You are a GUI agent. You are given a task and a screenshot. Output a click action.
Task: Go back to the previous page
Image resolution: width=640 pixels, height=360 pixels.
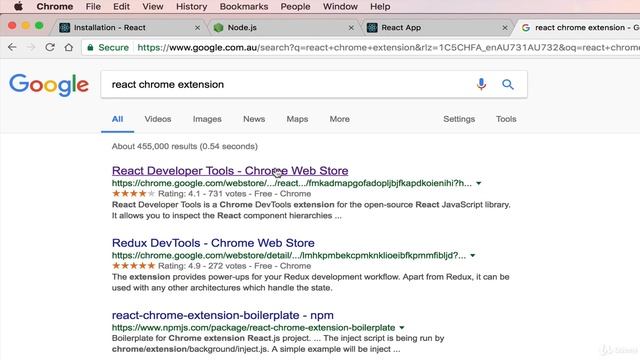point(12,47)
